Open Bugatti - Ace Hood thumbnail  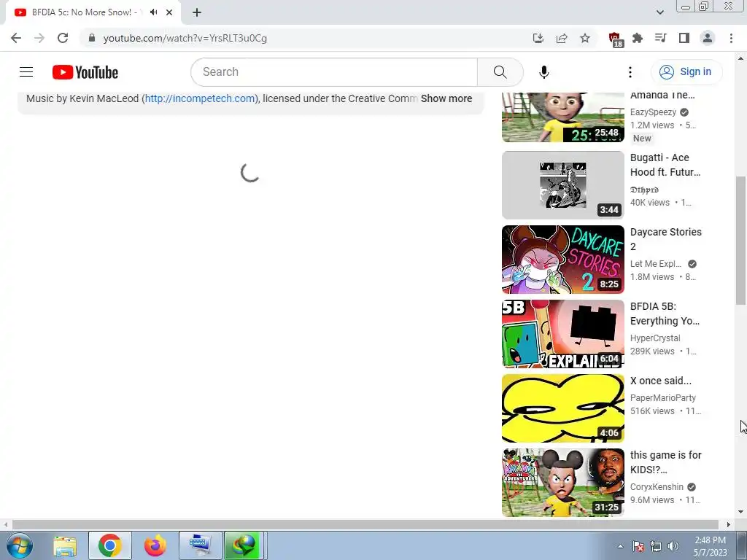tap(562, 184)
